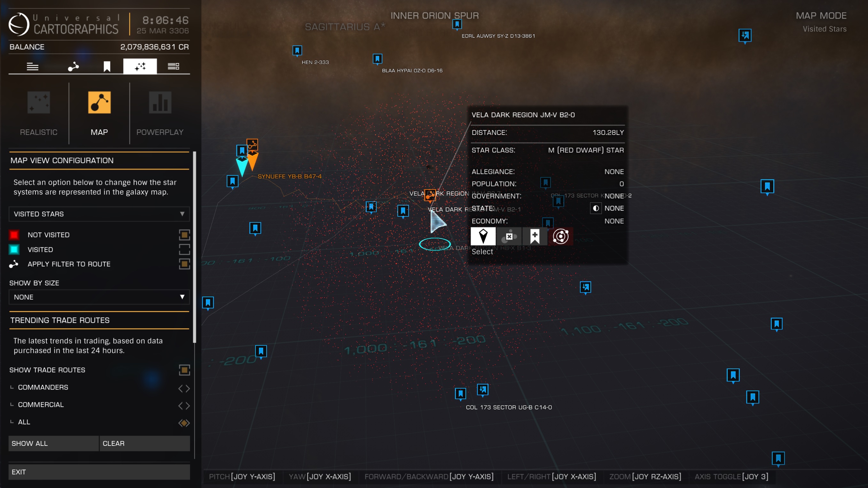Cycle the Commercial trade route arrows
The height and width of the screenshot is (488, 868).
[x=184, y=406]
